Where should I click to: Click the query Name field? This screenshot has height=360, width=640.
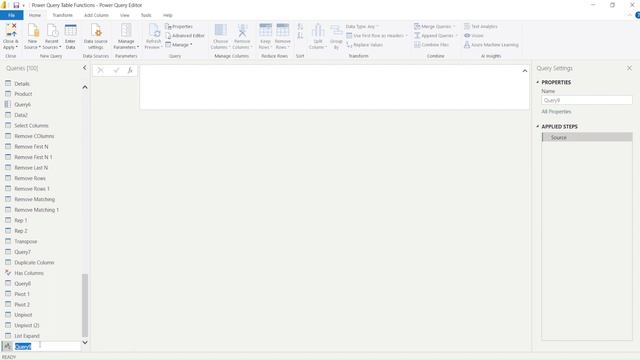(x=587, y=100)
